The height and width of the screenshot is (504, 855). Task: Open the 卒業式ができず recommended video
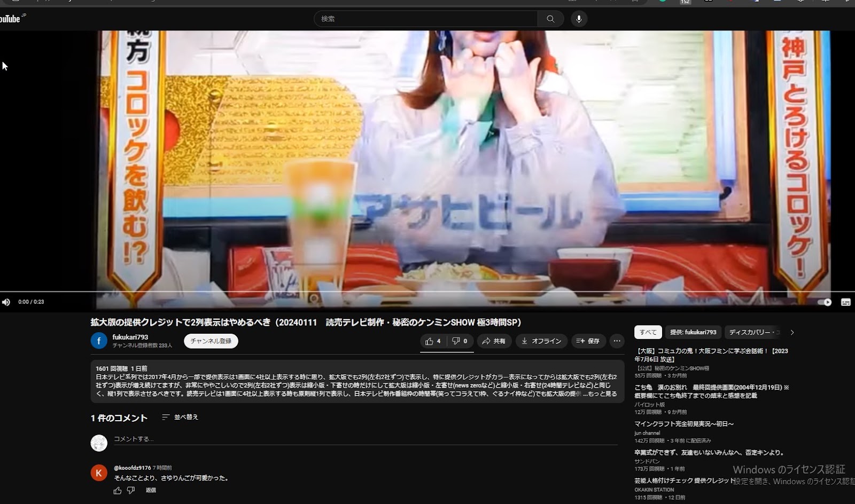coord(709,453)
